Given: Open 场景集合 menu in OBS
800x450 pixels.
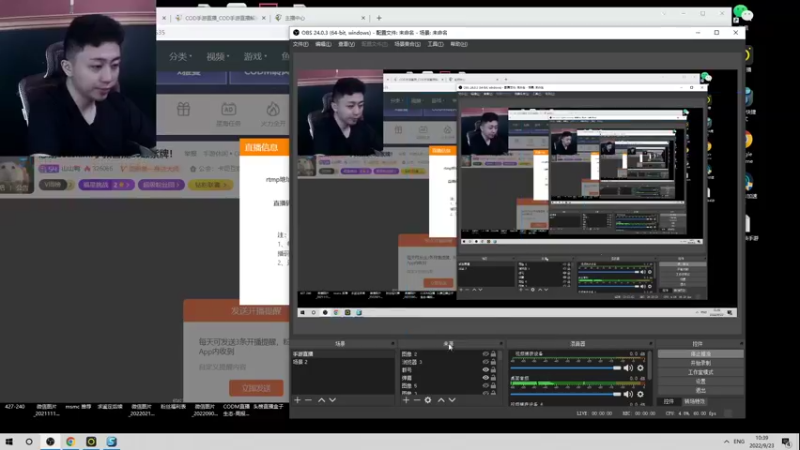Looking at the screenshot, I should click(x=407, y=44).
